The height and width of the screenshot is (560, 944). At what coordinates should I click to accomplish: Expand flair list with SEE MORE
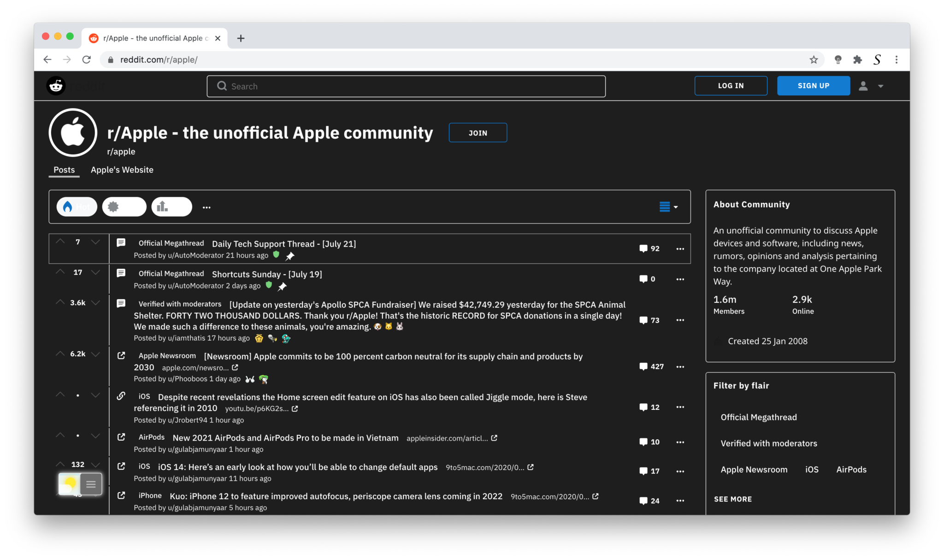pyautogui.click(x=733, y=499)
